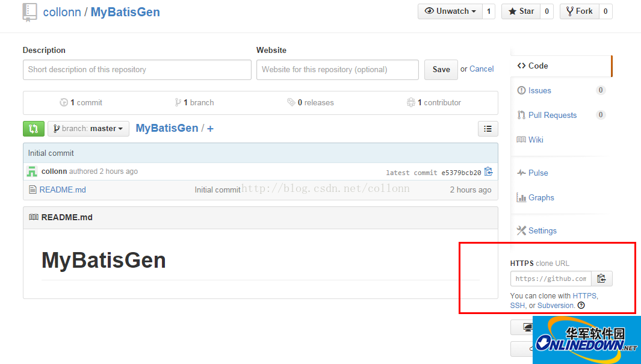Open the clone URL help question icon
Screen dimensions: 641x364
click(x=581, y=306)
